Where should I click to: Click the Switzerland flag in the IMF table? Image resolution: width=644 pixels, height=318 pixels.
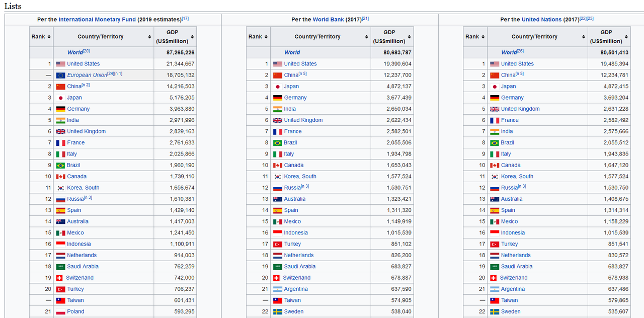pos(59,278)
